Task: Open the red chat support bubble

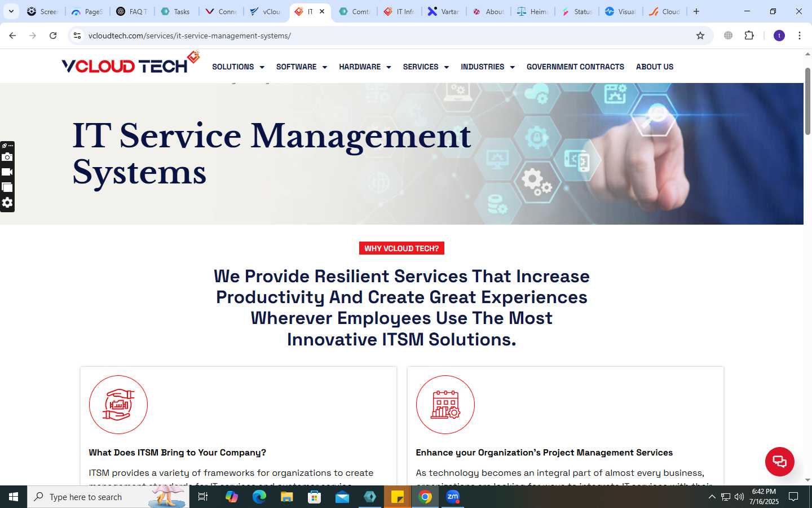Action: coord(779,461)
